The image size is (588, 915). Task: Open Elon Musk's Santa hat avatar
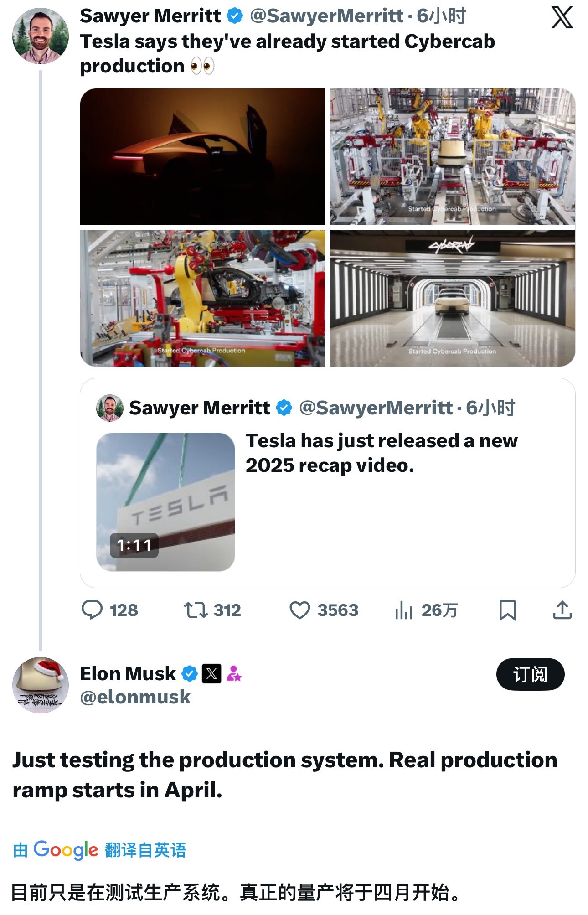click(x=40, y=685)
